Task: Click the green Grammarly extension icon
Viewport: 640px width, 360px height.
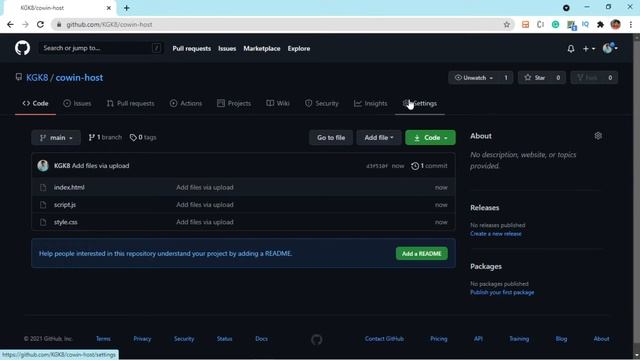Action: (556, 24)
